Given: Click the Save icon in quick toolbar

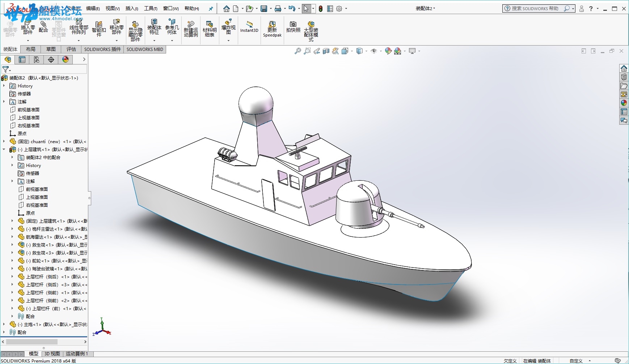Looking at the screenshot, I should [264, 9].
